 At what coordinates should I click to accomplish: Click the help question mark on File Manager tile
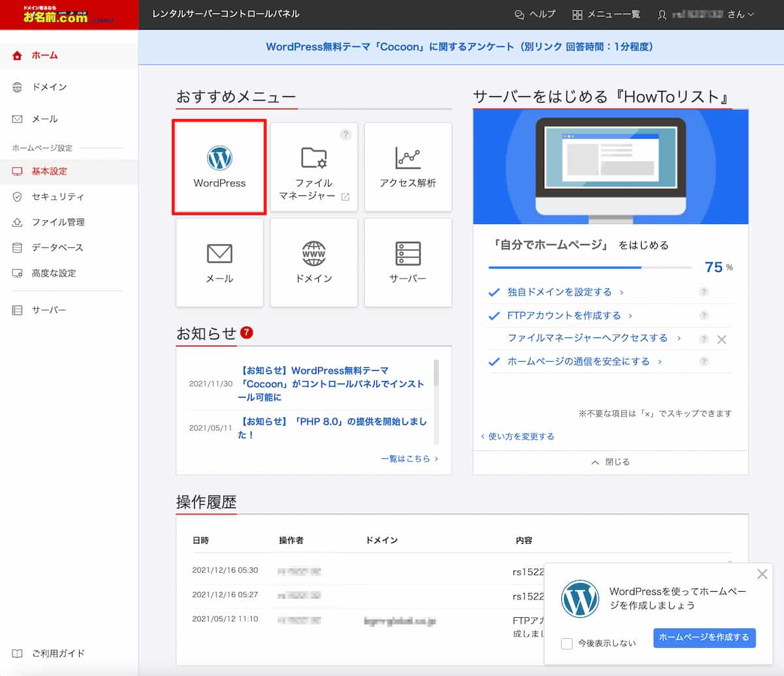[346, 135]
